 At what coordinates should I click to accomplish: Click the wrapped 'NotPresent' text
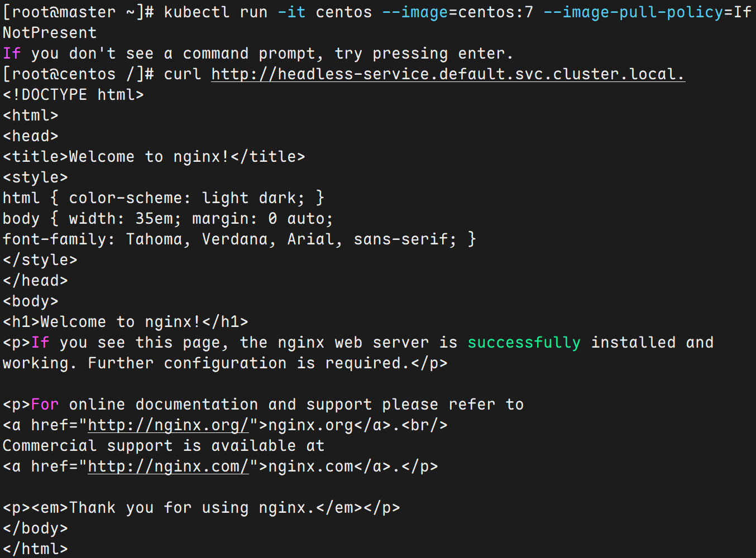(50, 33)
